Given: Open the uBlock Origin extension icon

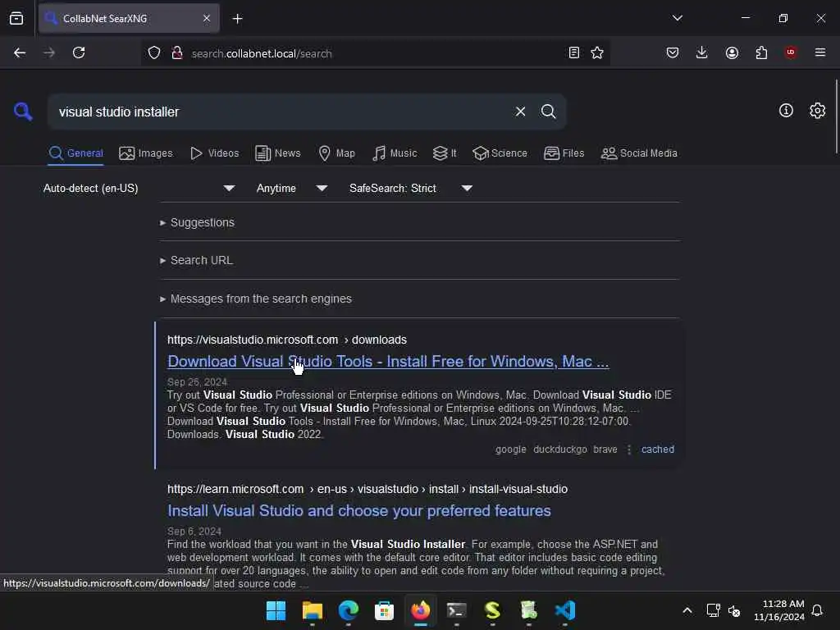Looking at the screenshot, I should (x=791, y=52).
